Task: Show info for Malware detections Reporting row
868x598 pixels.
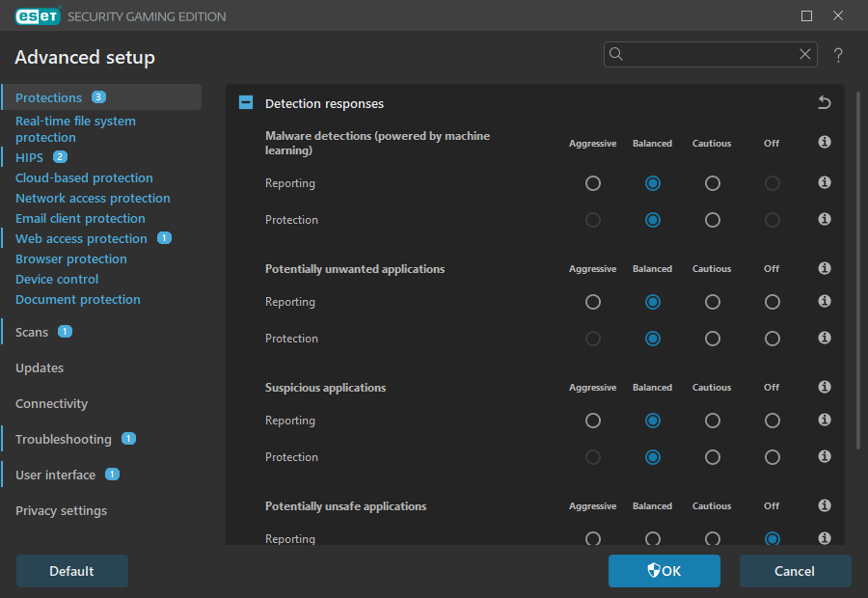Action: [825, 182]
